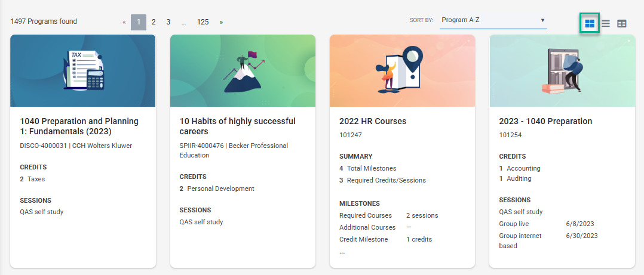This screenshot has width=644, height=275.
Task: Expand truncated milestones ellipsis in HR Courses
Action: 342,252
